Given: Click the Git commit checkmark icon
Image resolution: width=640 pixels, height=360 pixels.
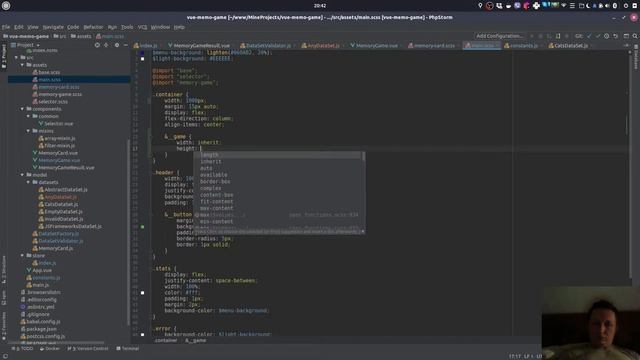Looking at the screenshot, I should click(598, 36).
